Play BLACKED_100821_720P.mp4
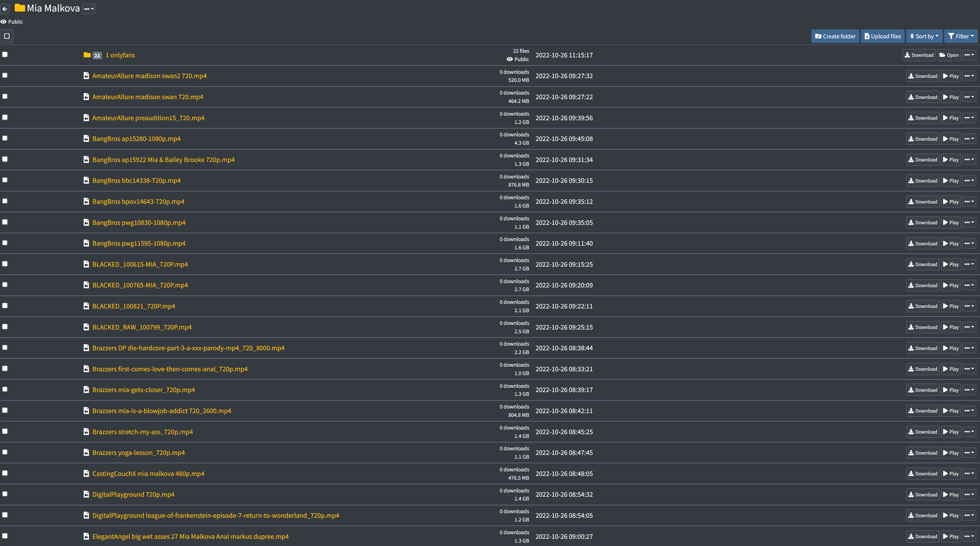Viewport: 980px width, 546px height. 951,306
